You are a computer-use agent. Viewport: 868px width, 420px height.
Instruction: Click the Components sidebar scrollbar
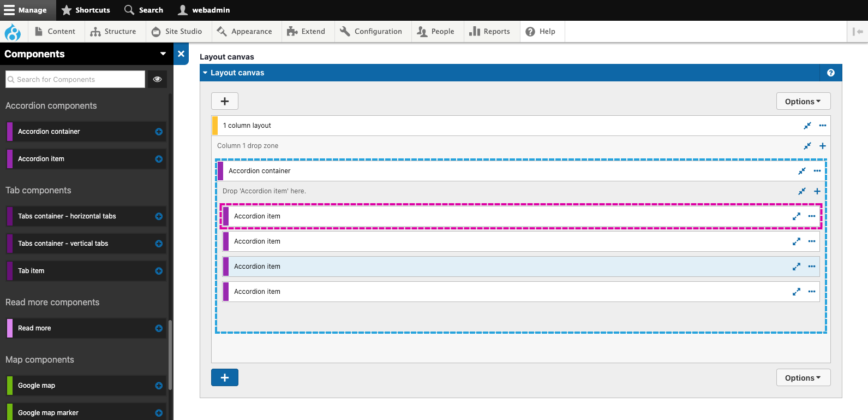[170, 355]
